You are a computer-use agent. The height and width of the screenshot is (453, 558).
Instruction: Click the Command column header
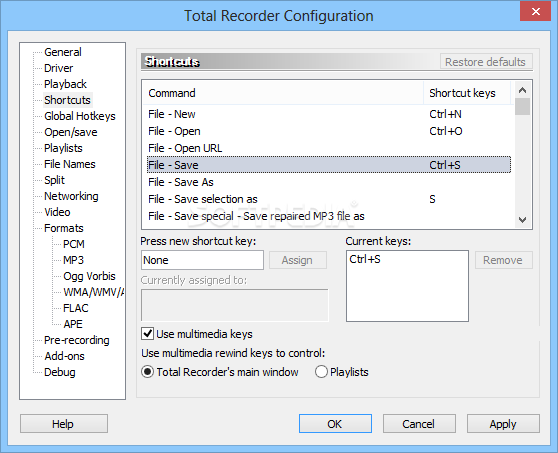click(x=283, y=93)
